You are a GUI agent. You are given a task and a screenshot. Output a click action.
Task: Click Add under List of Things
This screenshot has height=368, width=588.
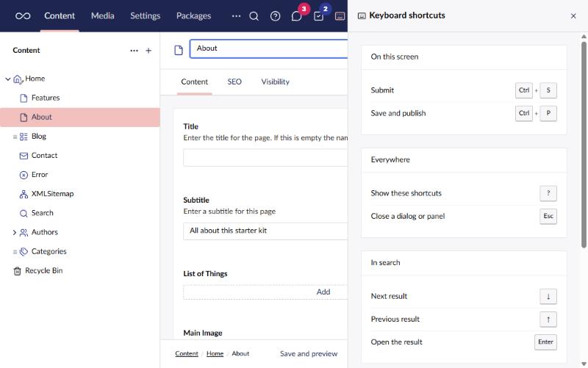(x=323, y=292)
